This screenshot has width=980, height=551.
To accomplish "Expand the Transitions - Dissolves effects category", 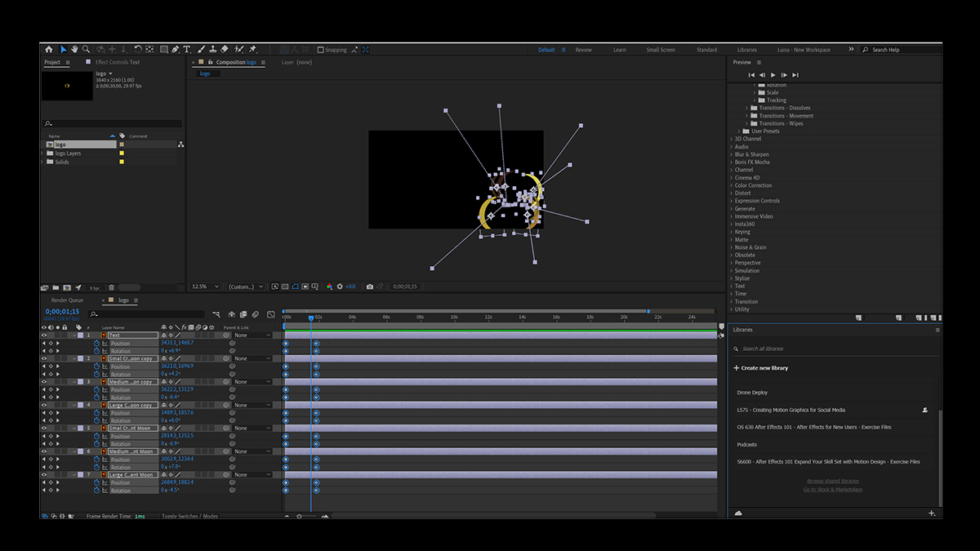I will click(746, 108).
